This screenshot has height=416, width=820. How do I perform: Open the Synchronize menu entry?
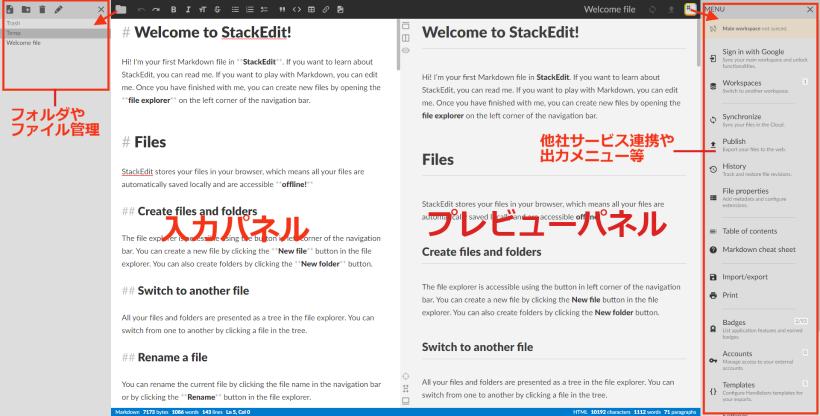(x=759, y=120)
